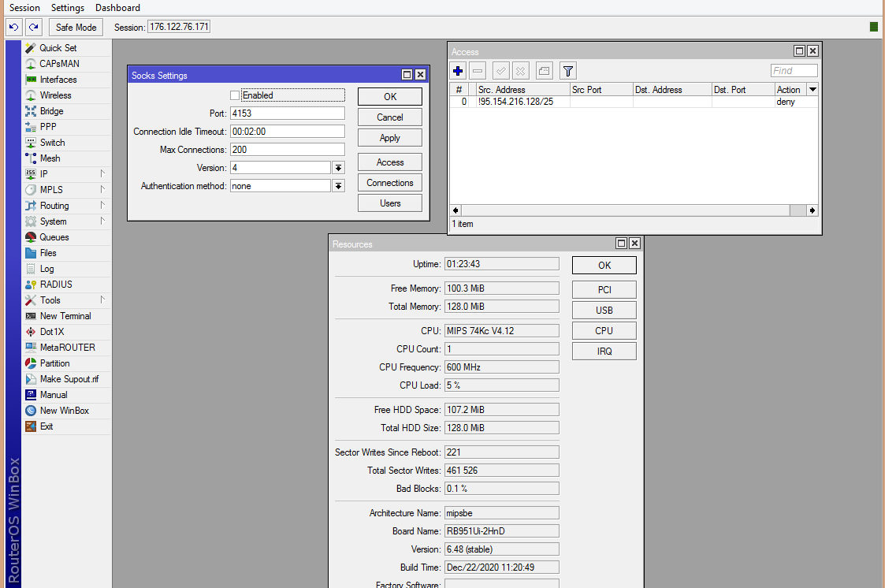The height and width of the screenshot is (588, 885).
Task: Click the Access button in Socks Settings
Action: point(390,162)
